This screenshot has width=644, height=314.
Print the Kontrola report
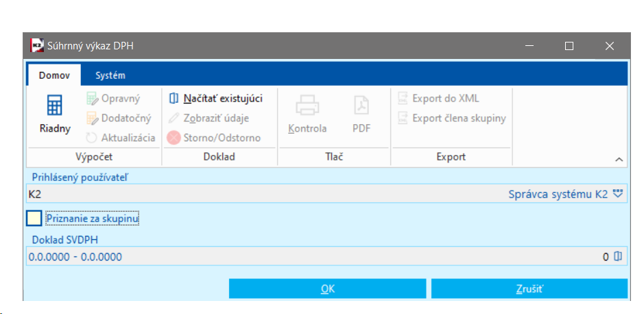point(307,114)
